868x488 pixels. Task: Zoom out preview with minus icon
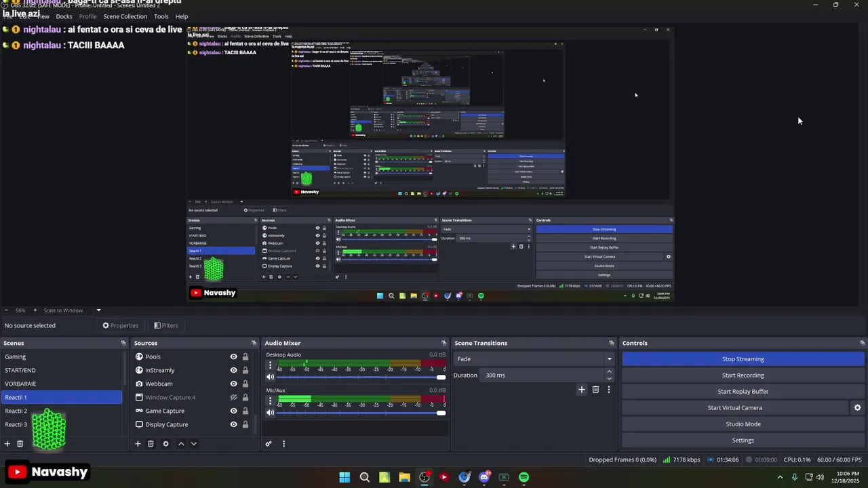tap(6, 310)
